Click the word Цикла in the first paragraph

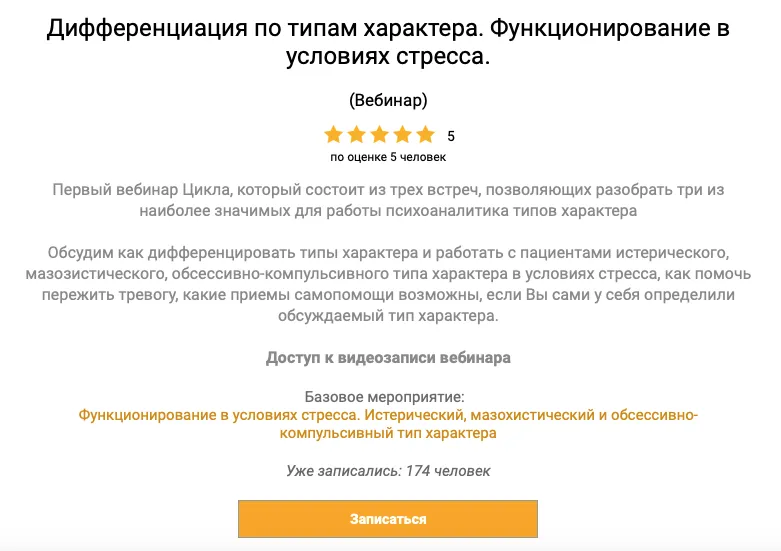(208, 189)
